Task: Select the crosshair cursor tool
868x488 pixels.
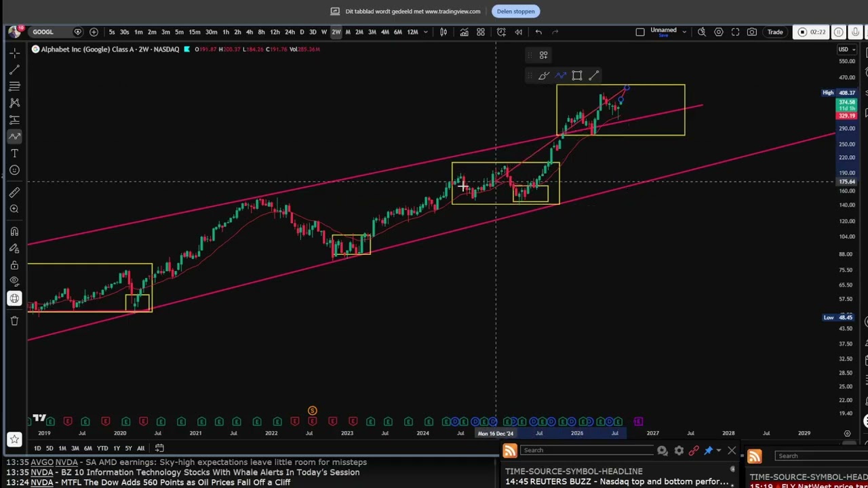Action: 14,53
